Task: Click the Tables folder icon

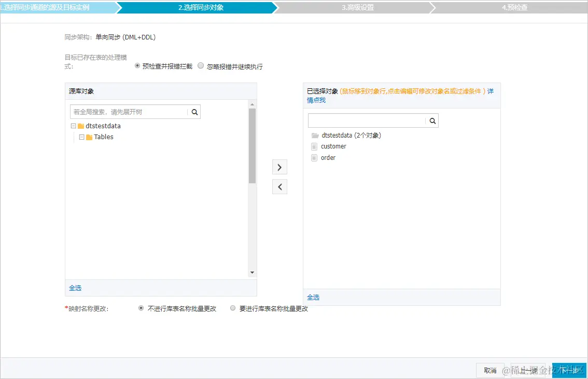Action: coord(89,138)
